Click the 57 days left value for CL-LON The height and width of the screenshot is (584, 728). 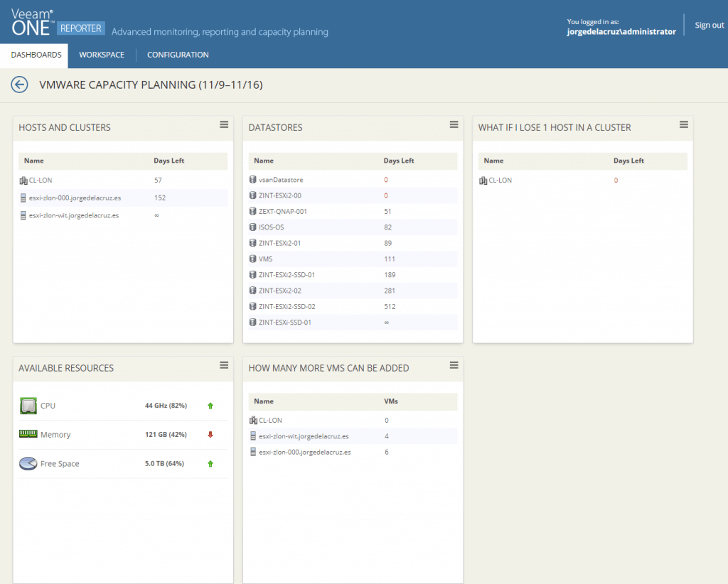(x=159, y=180)
